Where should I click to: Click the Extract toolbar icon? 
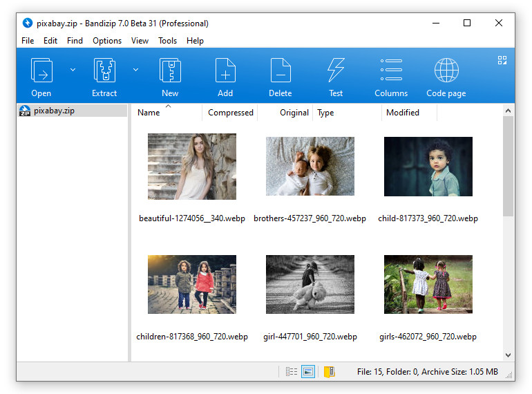[104, 71]
